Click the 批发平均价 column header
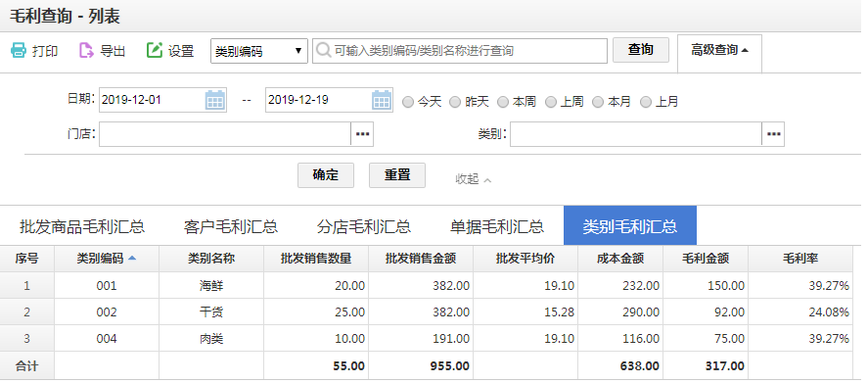 coord(525,259)
